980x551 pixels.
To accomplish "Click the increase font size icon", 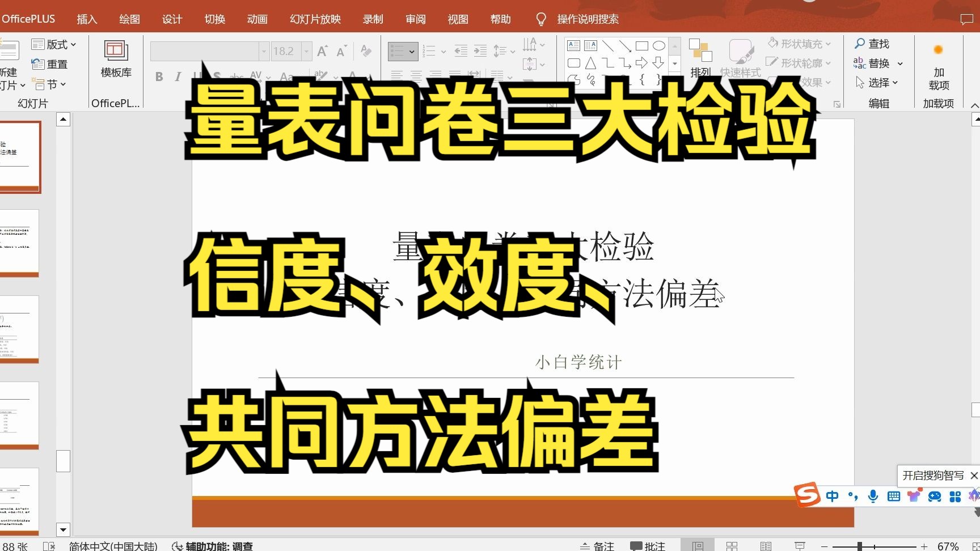I will pos(322,52).
